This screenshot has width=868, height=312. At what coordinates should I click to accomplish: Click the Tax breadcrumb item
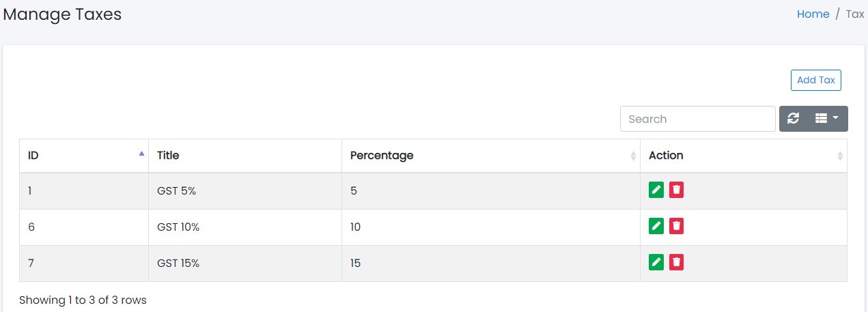[855, 14]
